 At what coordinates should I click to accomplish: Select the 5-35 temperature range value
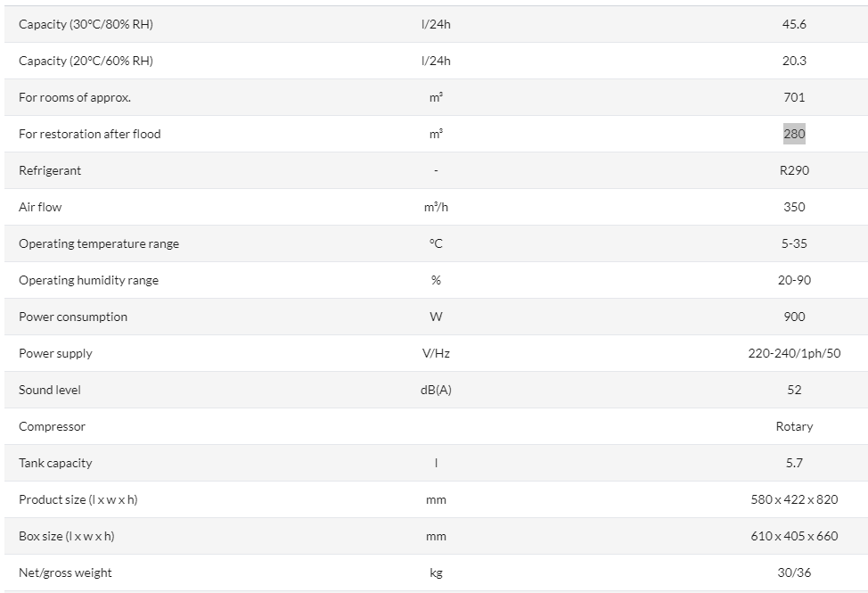[x=794, y=243]
